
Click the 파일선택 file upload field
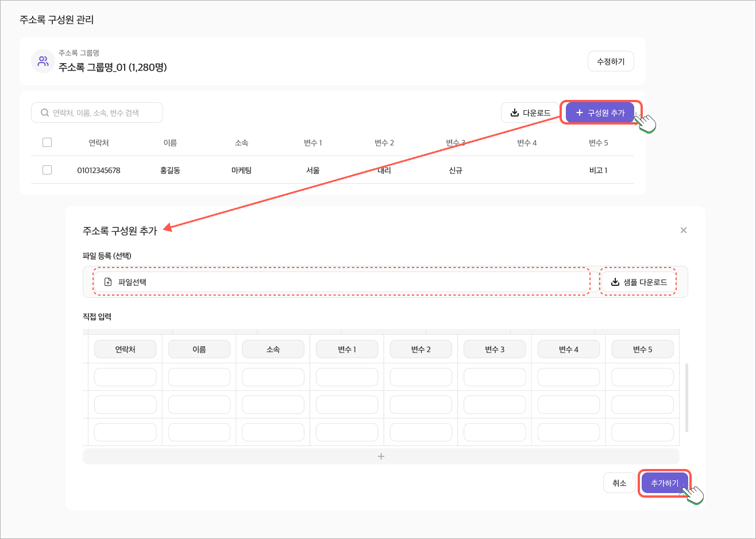[x=341, y=282]
